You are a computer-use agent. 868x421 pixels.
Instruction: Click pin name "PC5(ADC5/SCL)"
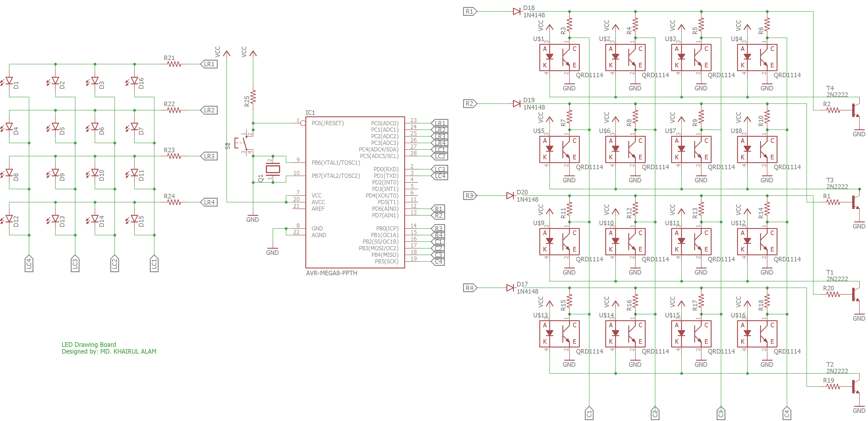coord(379,156)
